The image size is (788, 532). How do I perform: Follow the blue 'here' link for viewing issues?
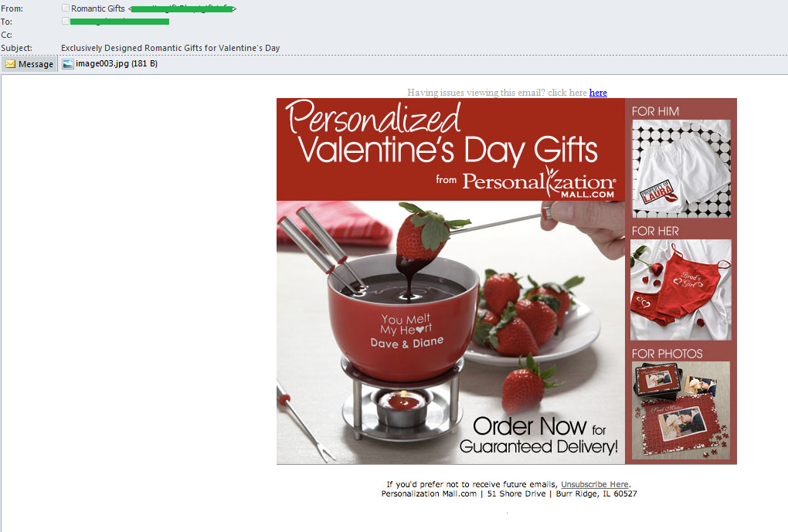(598, 93)
